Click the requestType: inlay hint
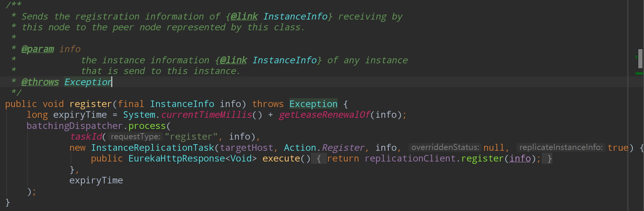Screen dimensions: 644x211 click(135, 137)
